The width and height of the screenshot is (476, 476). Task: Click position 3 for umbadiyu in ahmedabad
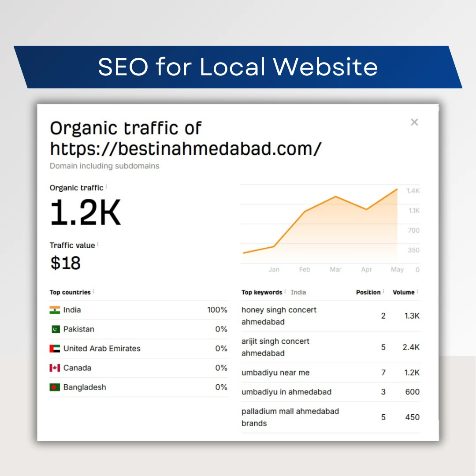coord(383,392)
